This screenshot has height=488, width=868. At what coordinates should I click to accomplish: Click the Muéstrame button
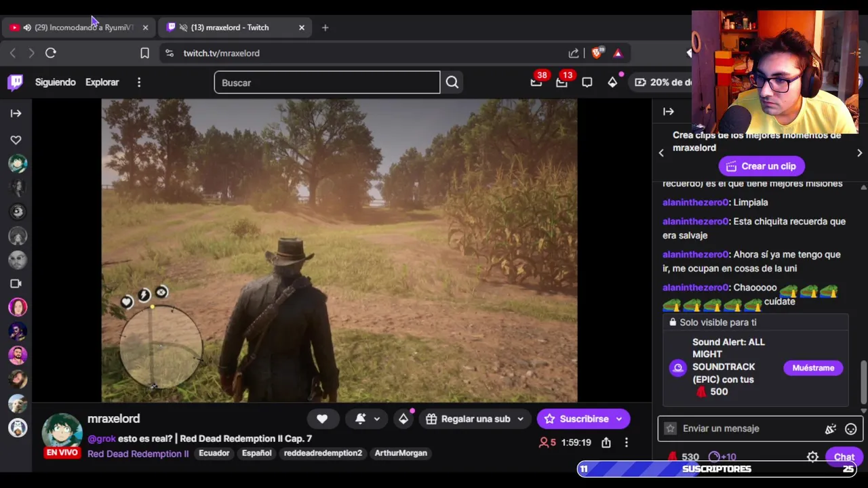click(x=813, y=367)
